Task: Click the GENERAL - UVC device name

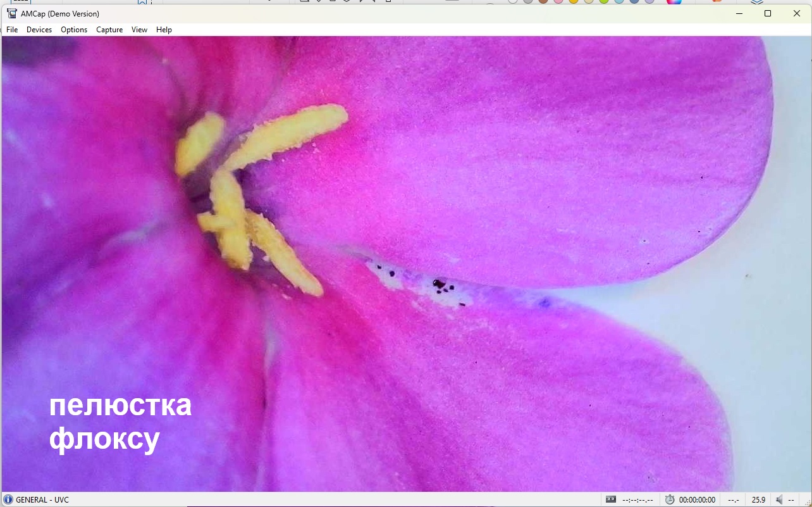Action: (x=42, y=499)
